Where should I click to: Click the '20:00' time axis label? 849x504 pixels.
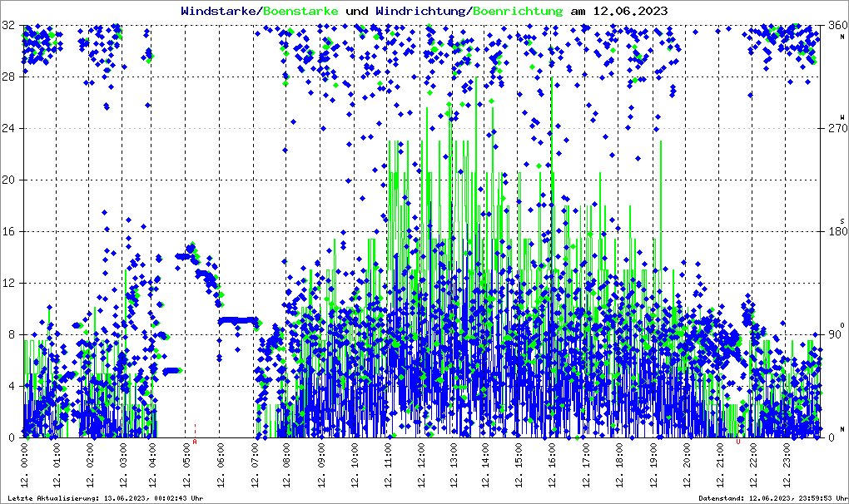pyautogui.click(x=687, y=457)
